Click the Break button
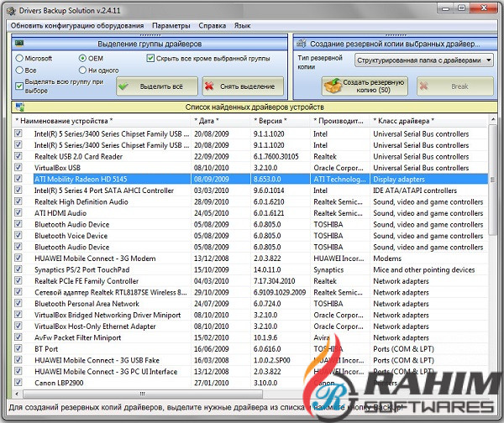Viewport: 504px width, 423px height. coord(455,86)
